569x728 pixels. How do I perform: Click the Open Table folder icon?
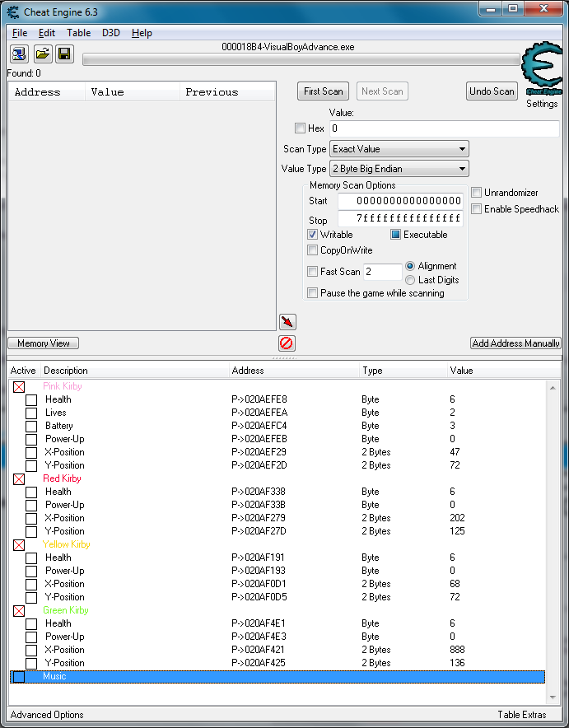[x=41, y=54]
